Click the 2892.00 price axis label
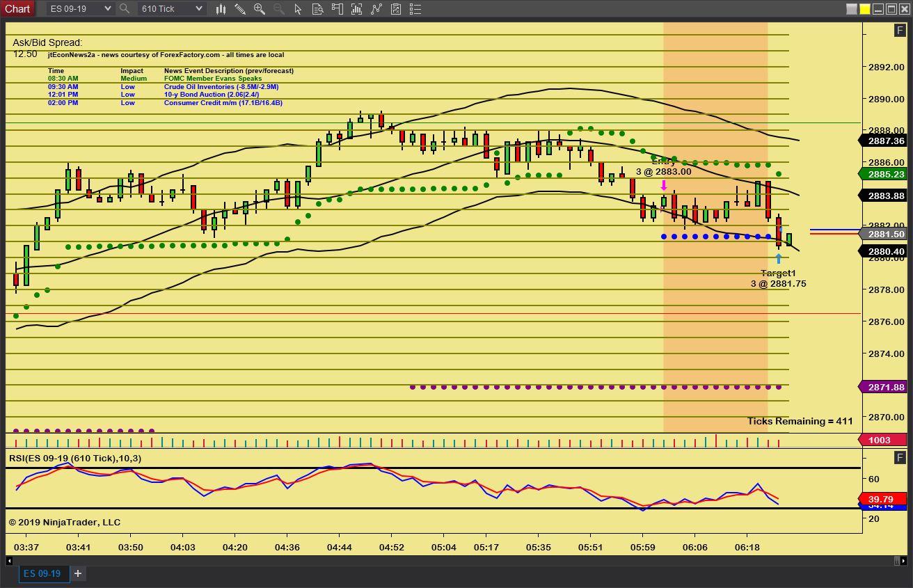 pos(886,67)
